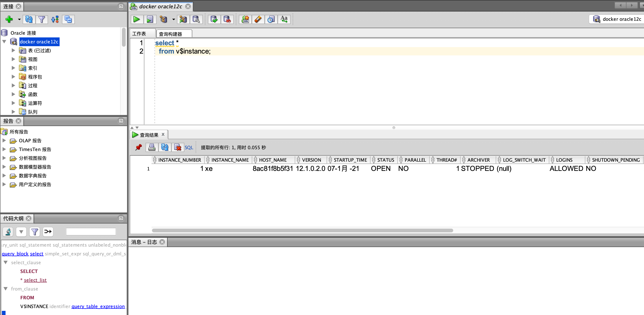The width and height of the screenshot is (644, 315).
Task: Collapse the docker oracle12c connection node
Action: (4, 42)
